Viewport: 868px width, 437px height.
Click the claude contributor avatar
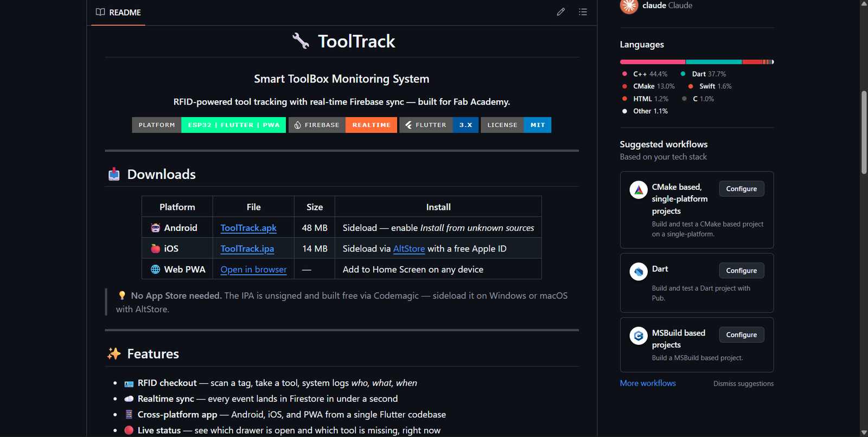(x=629, y=6)
